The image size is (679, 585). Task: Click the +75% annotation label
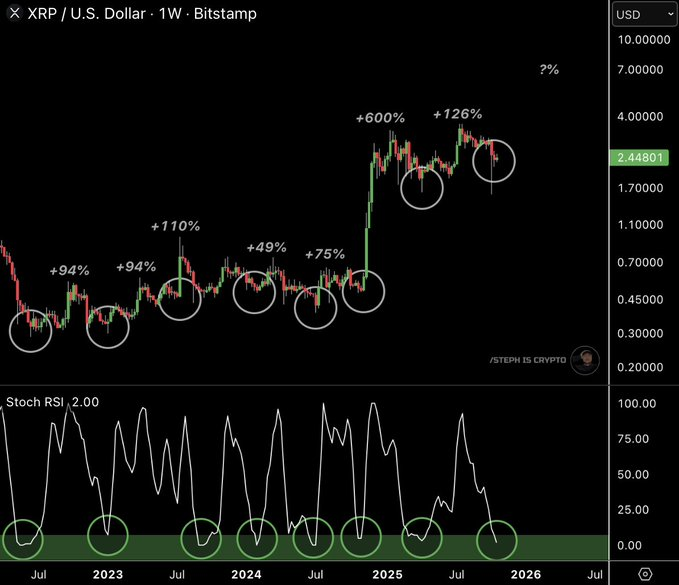tap(324, 254)
